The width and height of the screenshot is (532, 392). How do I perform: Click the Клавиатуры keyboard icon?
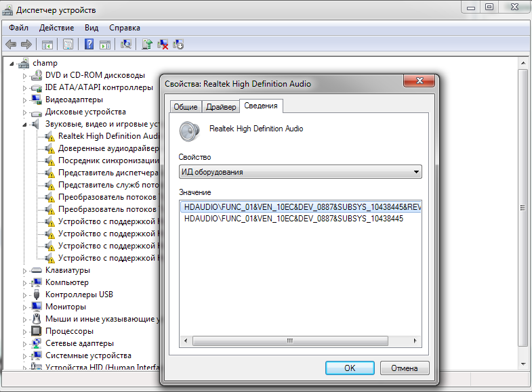37,270
